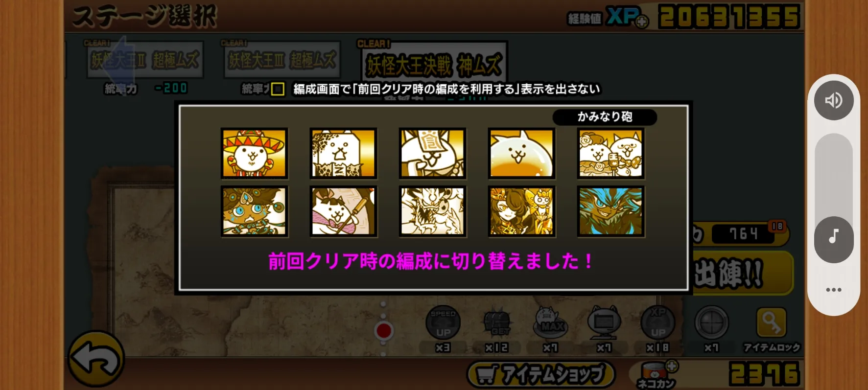Mute sound with the speaker button
Viewport: 868px width, 390px height.
point(834,100)
